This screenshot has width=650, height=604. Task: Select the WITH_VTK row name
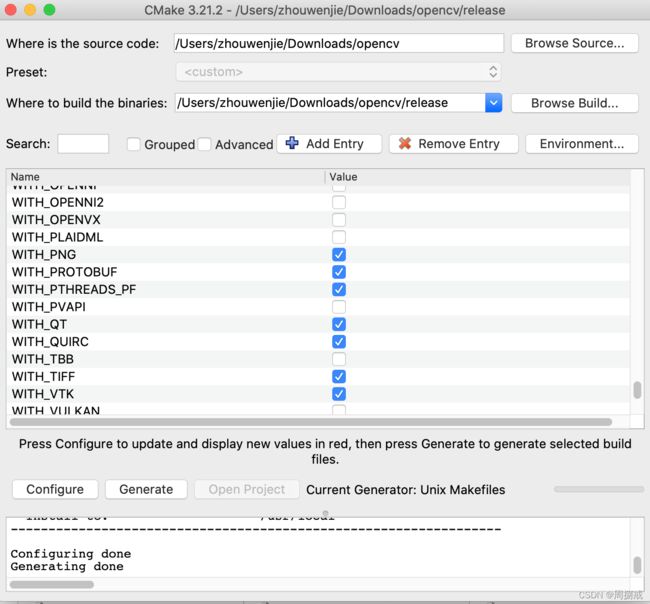pyautogui.click(x=43, y=394)
